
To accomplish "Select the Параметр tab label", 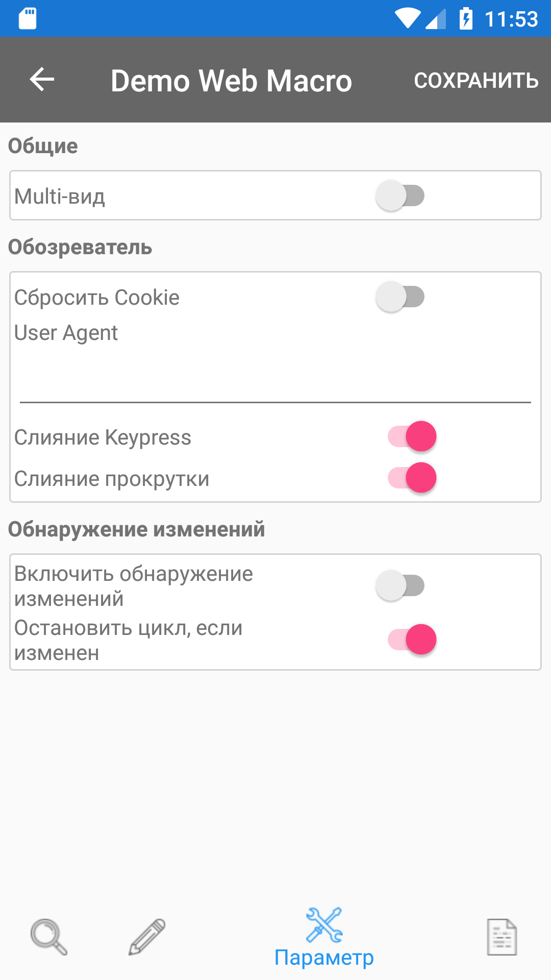I will click(x=324, y=958).
